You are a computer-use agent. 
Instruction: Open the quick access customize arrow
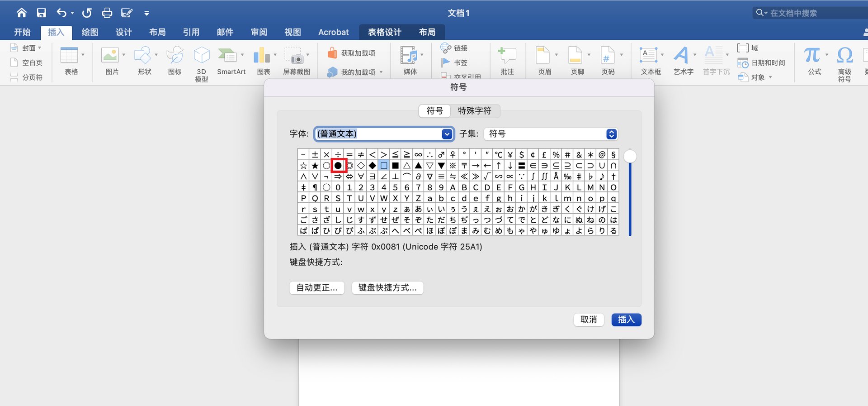pos(146,13)
